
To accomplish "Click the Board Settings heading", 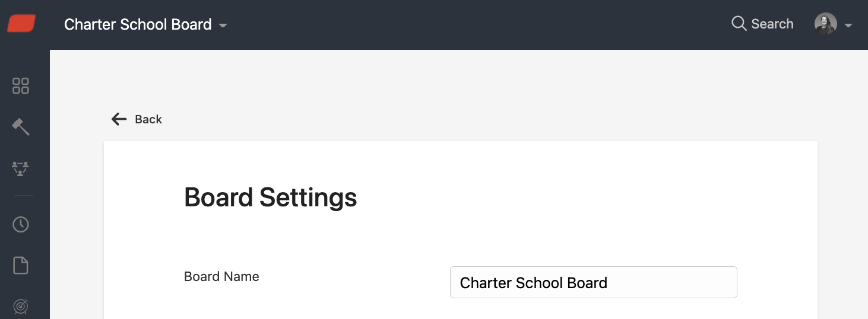I will [271, 197].
